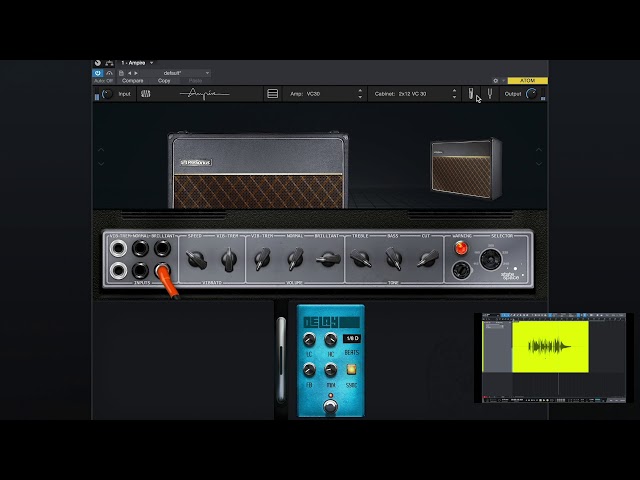Select next cabinet with right down chevron
The width and height of the screenshot is (640, 480).
point(539,164)
